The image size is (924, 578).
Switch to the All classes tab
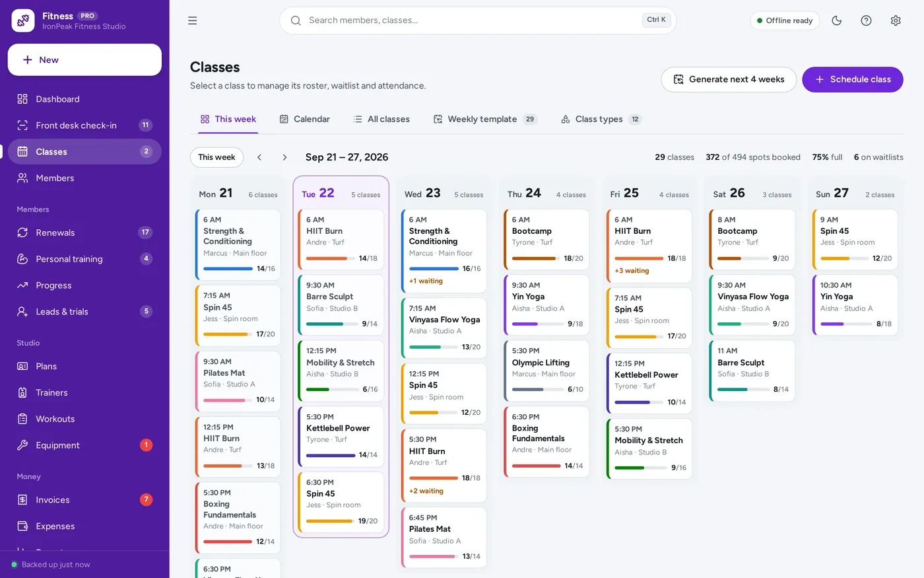tap(381, 119)
